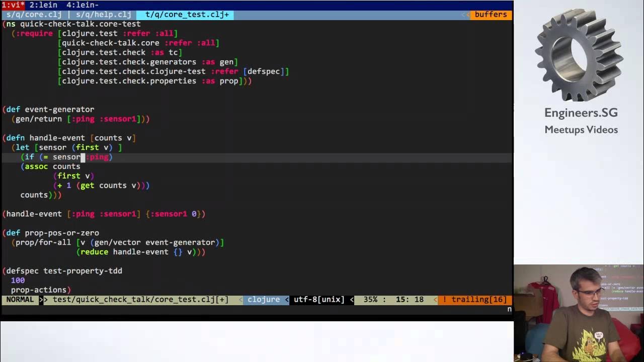Click 'prop-actions)' line
The image size is (644, 362).
click(41, 290)
